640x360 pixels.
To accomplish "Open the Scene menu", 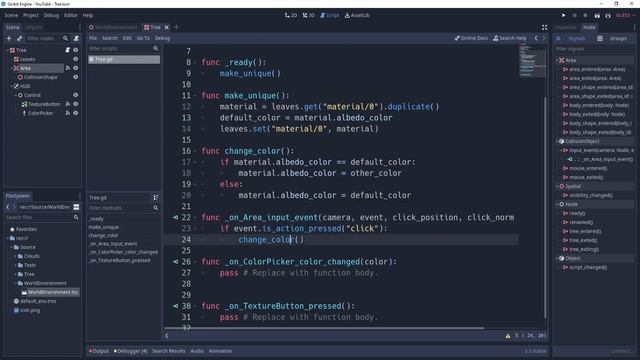I will [11, 16].
